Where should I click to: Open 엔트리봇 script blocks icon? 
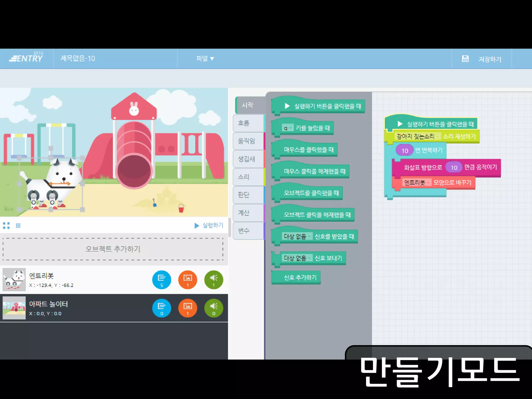(162, 280)
